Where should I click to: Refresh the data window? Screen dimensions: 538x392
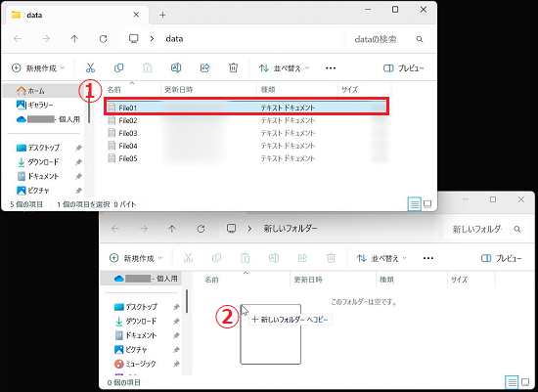(x=104, y=39)
